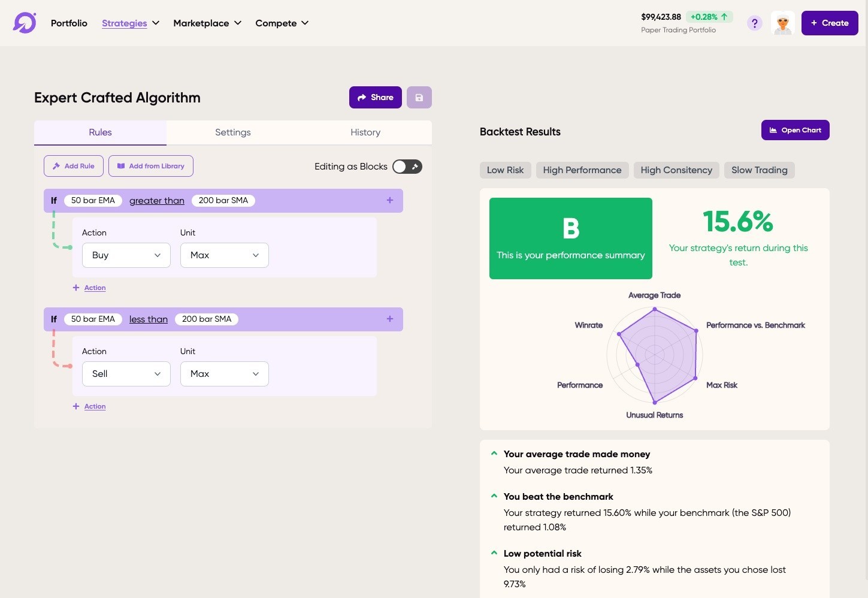The height and width of the screenshot is (598, 868).
Task: Click the Add from Library button
Action: 151,166
